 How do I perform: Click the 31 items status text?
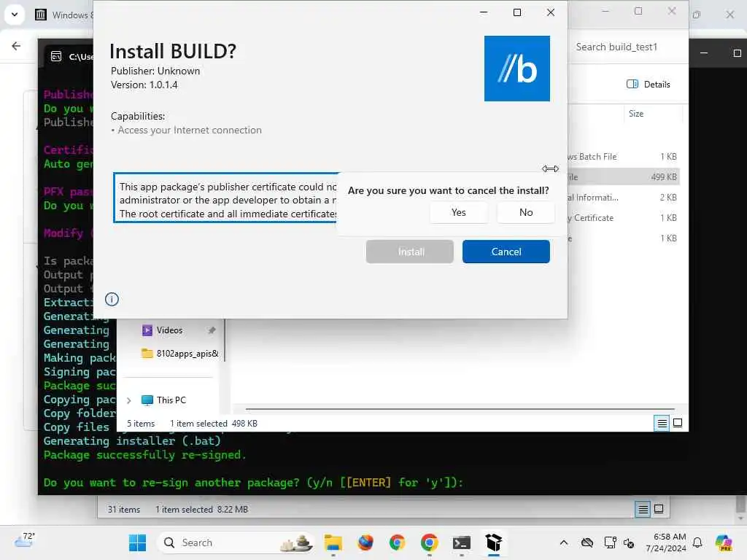[124, 510]
